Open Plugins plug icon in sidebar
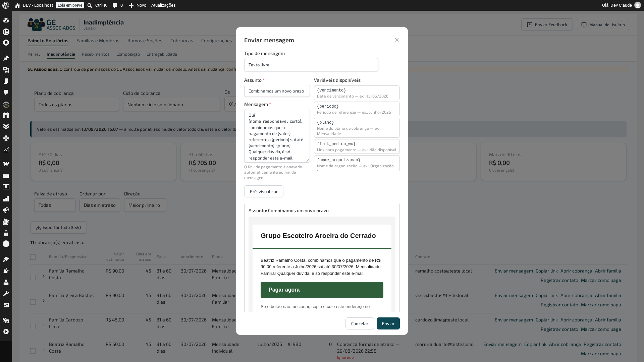Viewport: 644px width, 362px height. (x=6, y=271)
